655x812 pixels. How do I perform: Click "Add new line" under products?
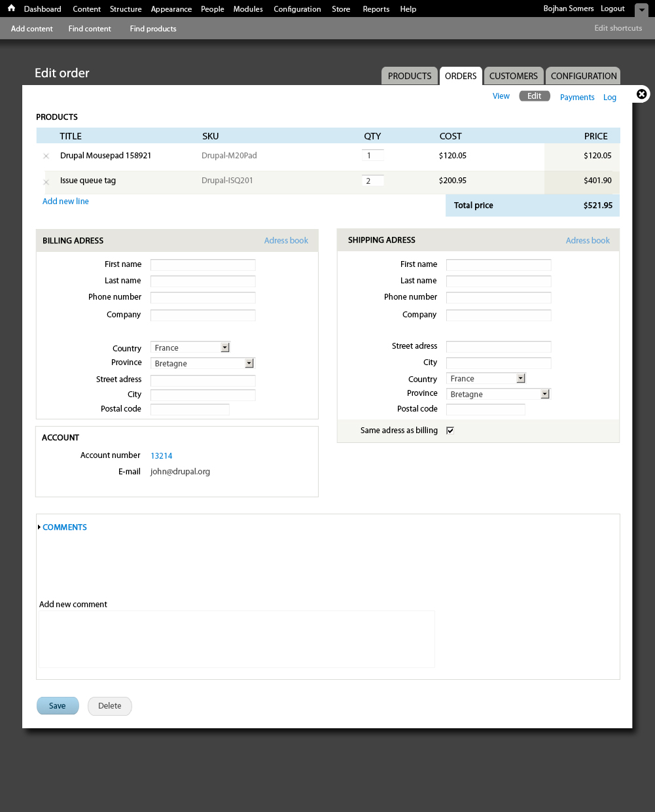[65, 201]
